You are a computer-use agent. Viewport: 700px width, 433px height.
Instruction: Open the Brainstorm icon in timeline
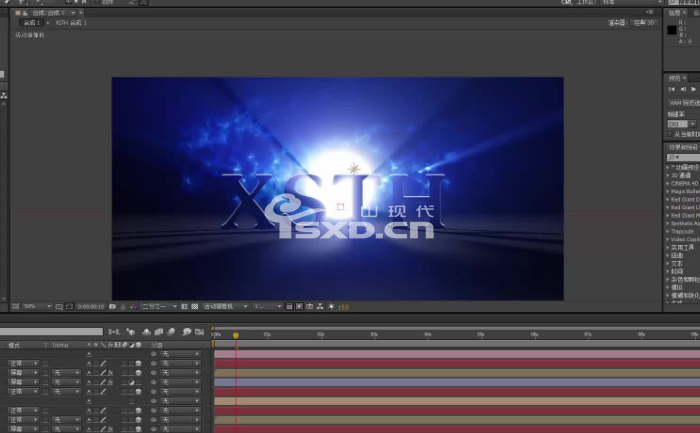point(187,332)
